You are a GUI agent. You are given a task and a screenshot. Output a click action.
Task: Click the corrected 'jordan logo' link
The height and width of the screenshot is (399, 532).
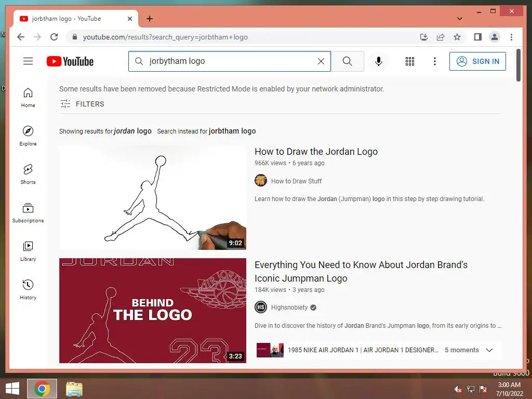coord(132,131)
